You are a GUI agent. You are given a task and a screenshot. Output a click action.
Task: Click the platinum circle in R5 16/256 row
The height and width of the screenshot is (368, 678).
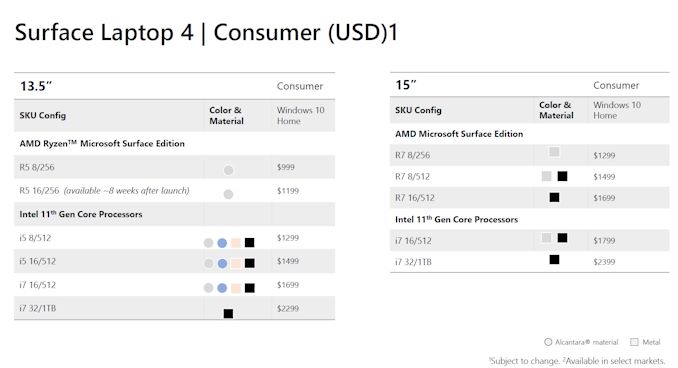(228, 194)
